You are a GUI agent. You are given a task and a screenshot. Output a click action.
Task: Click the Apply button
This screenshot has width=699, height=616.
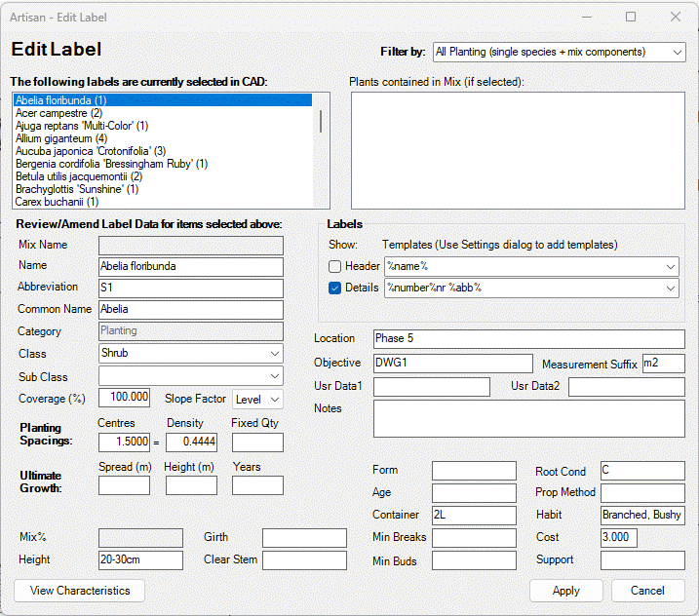565,591
